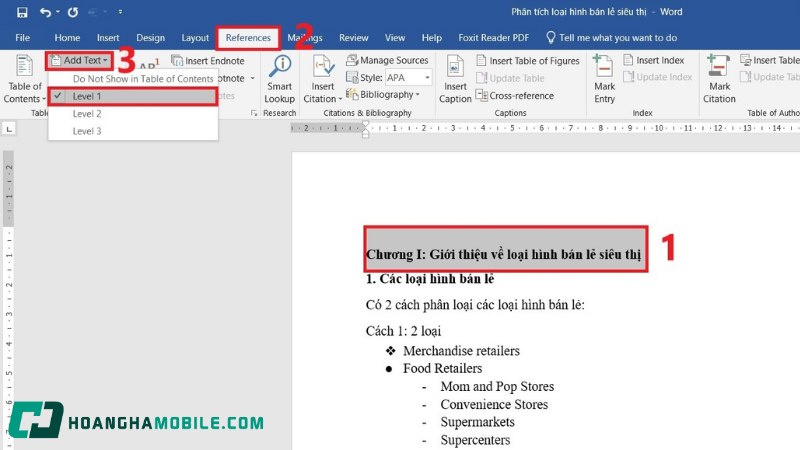Select the checked Level 1 option
This screenshot has height=450, width=800.
pyautogui.click(x=87, y=96)
